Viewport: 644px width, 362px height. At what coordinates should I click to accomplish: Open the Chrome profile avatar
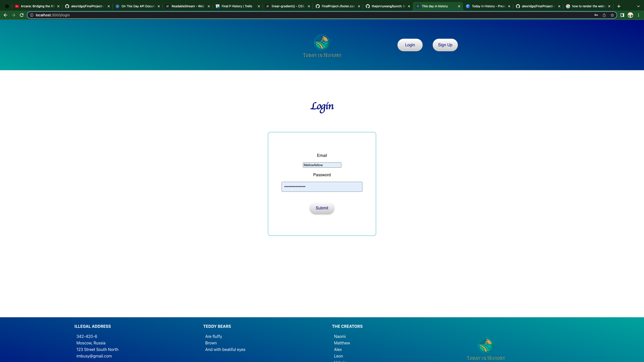click(630, 15)
